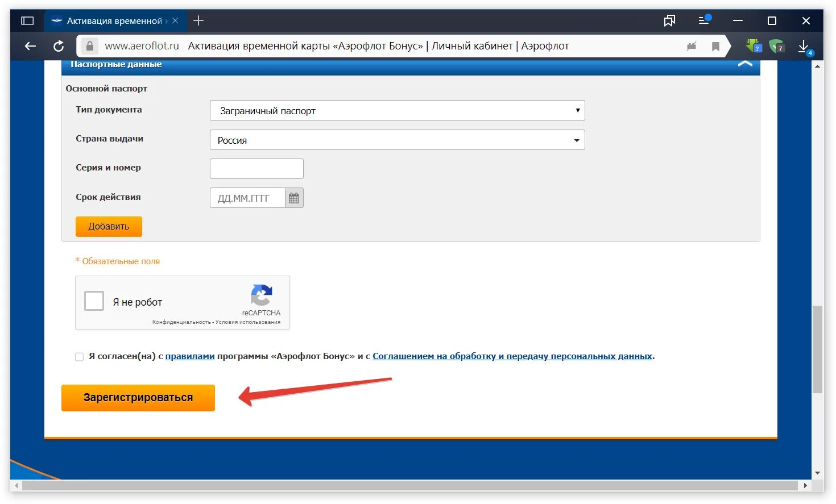This screenshot has width=836, height=504.
Task: Open a new tab with the plus button
Action: coord(198,21)
